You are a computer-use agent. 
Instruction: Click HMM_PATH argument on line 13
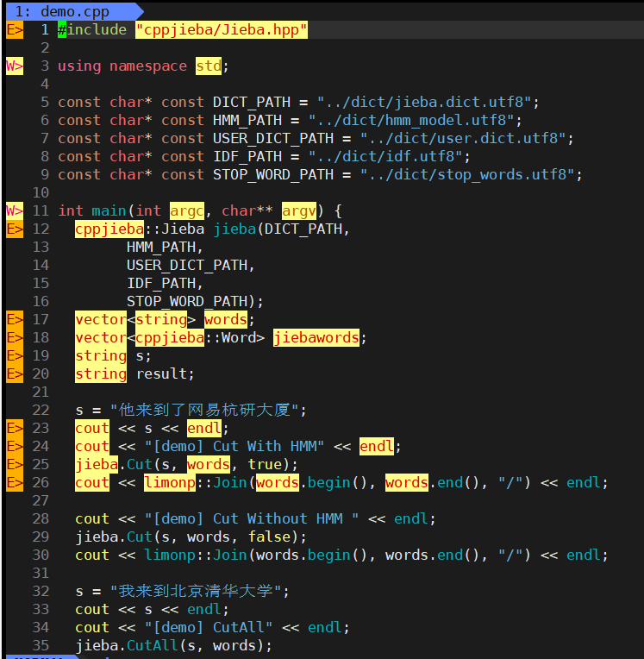(x=161, y=247)
